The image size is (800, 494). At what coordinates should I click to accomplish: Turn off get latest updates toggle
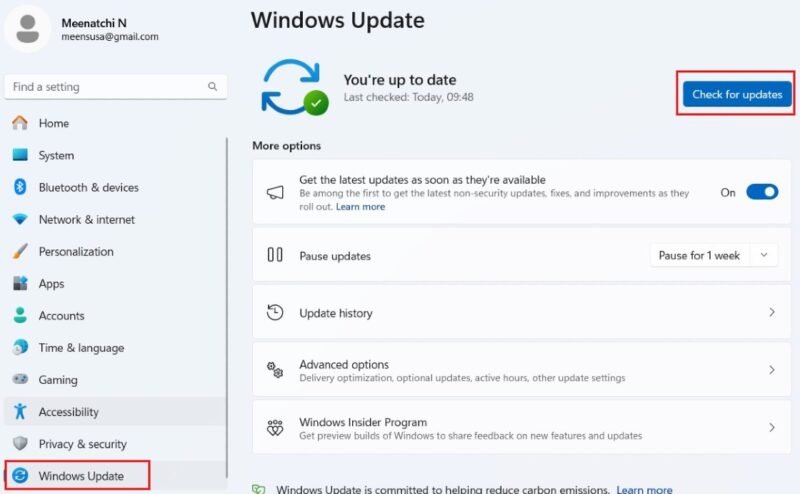click(762, 192)
